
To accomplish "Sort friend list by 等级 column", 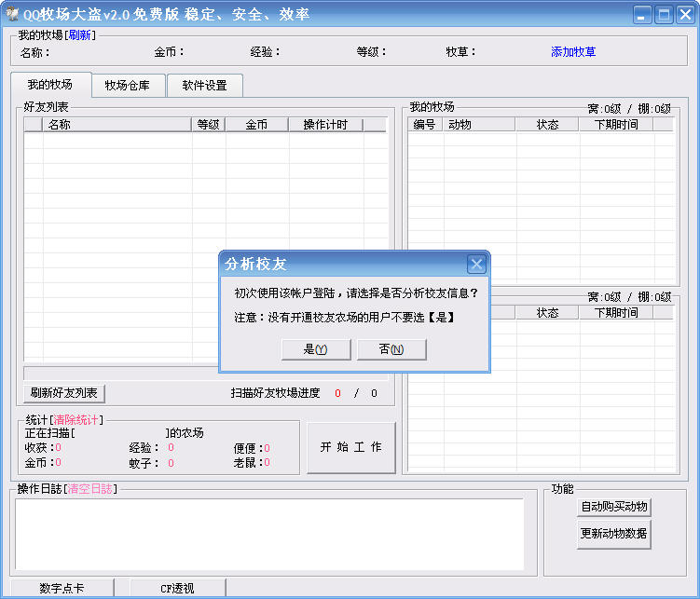I will (209, 125).
